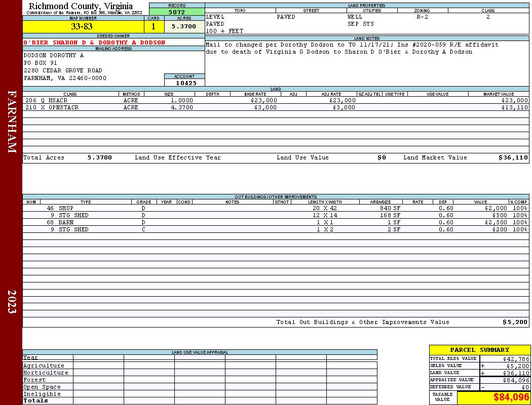The width and height of the screenshot is (532, 405).
Task: Click the 20 X 42 dimensions
Action: tap(325, 208)
